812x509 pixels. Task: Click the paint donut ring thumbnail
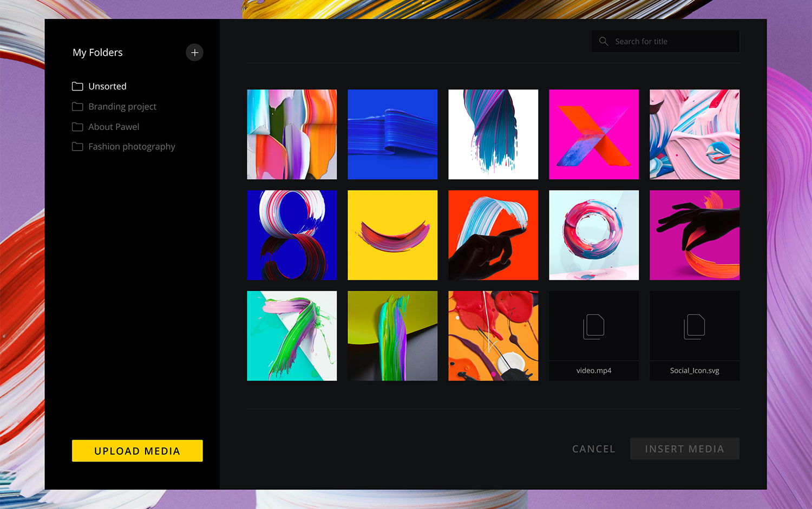point(593,235)
